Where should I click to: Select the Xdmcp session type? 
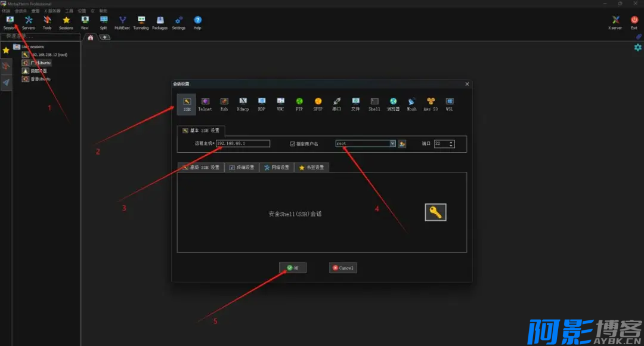(x=243, y=104)
